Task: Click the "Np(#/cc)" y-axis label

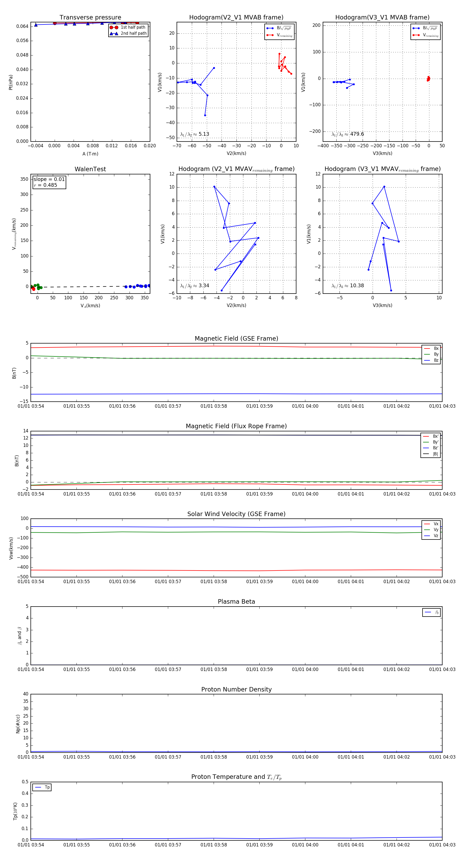Action: tap(18, 724)
